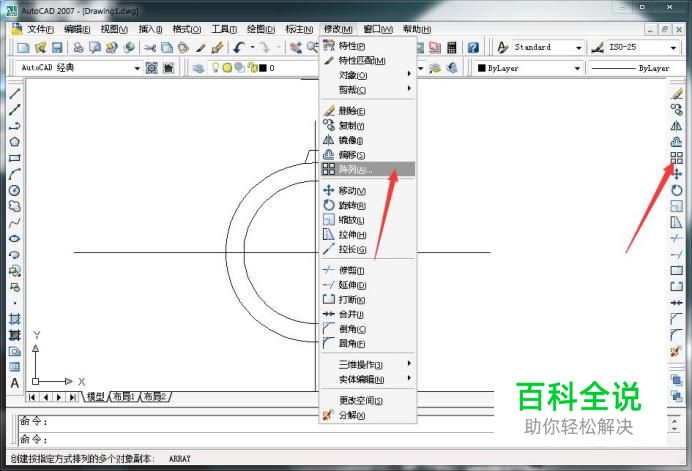Click the Workspace settings gear icon
Screen dimensions: 692x471
(151, 68)
